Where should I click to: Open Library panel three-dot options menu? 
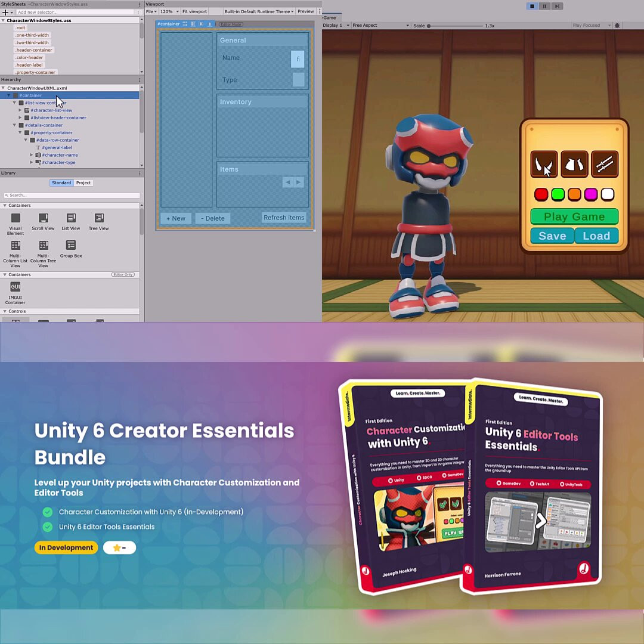point(140,173)
